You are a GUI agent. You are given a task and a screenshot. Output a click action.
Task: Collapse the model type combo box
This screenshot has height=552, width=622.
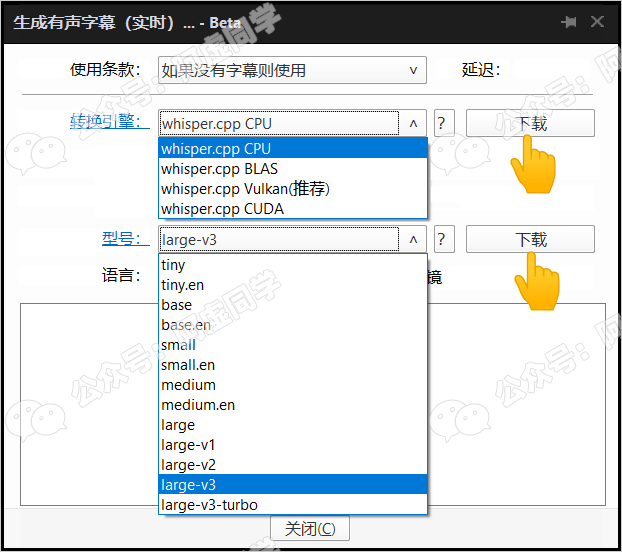[x=413, y=239]
